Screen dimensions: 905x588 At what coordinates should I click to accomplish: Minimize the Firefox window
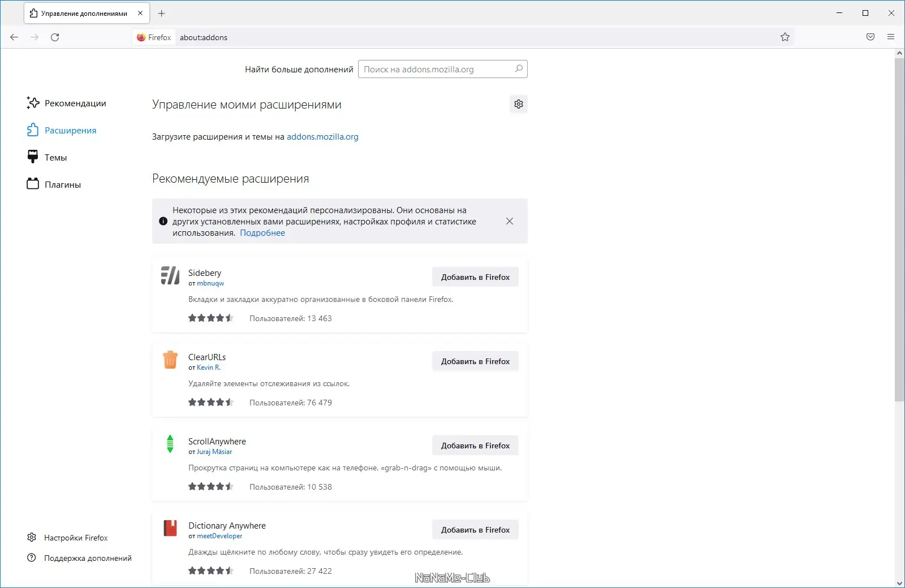click(x=839, y=13)
